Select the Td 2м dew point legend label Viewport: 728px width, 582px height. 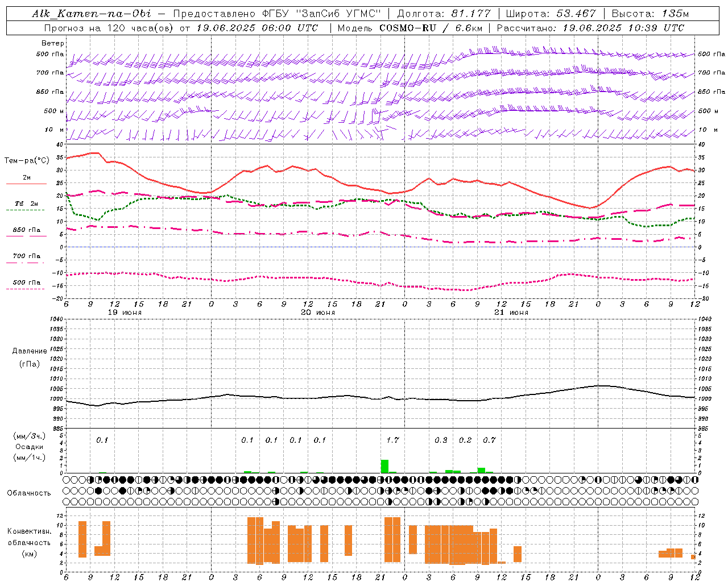click(x=26, y=203)
